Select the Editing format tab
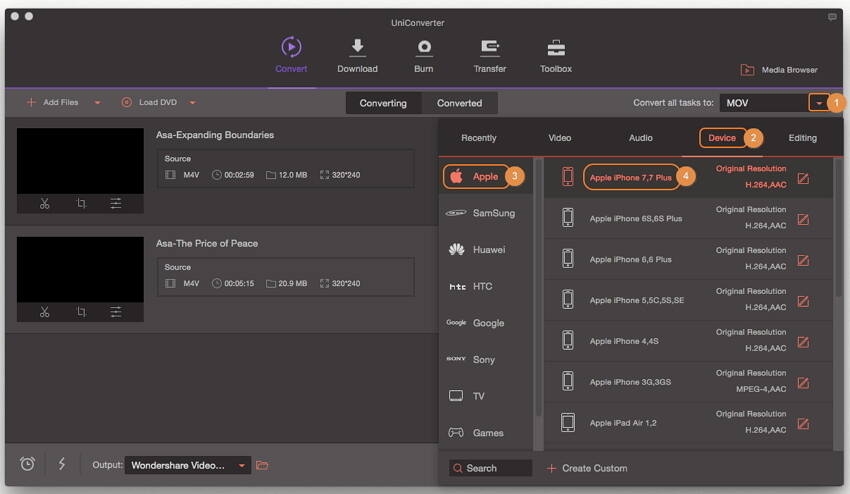Viewport: 850px width, 494px height. coord(802,138)
